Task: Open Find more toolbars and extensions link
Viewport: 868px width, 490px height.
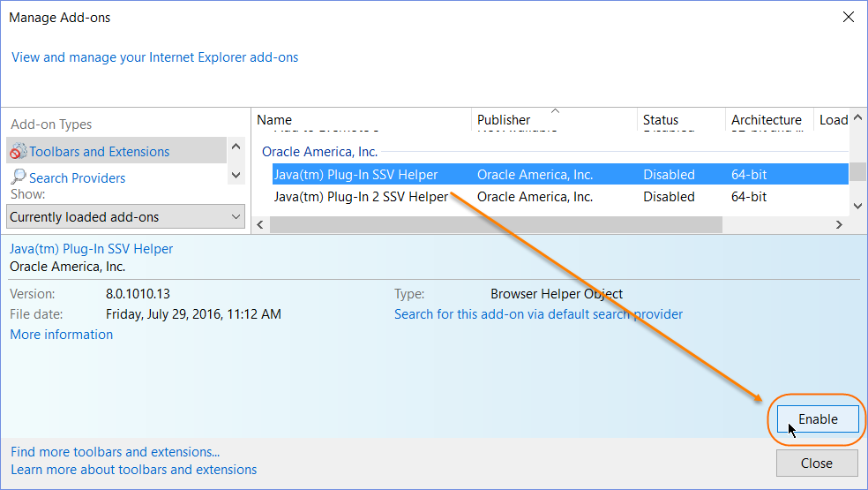Action: pos(116,452)
